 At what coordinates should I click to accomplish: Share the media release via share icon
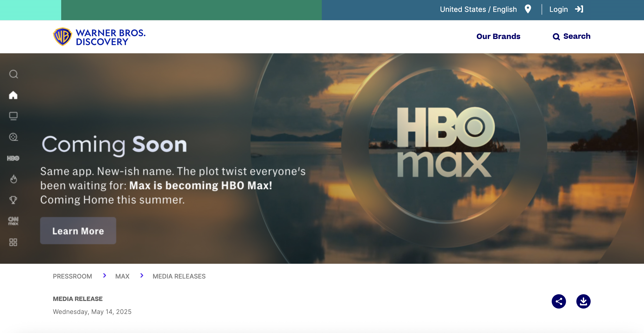pos(559,301)
